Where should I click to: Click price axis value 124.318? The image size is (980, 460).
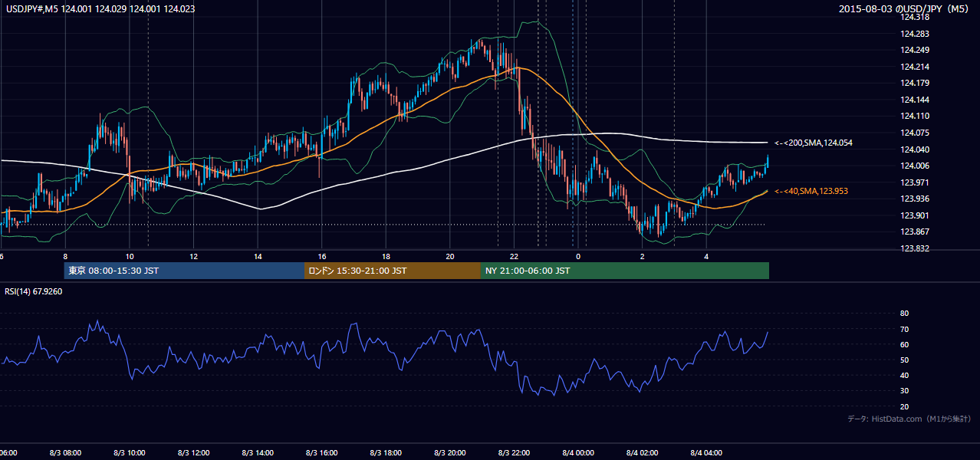[916, 17]
